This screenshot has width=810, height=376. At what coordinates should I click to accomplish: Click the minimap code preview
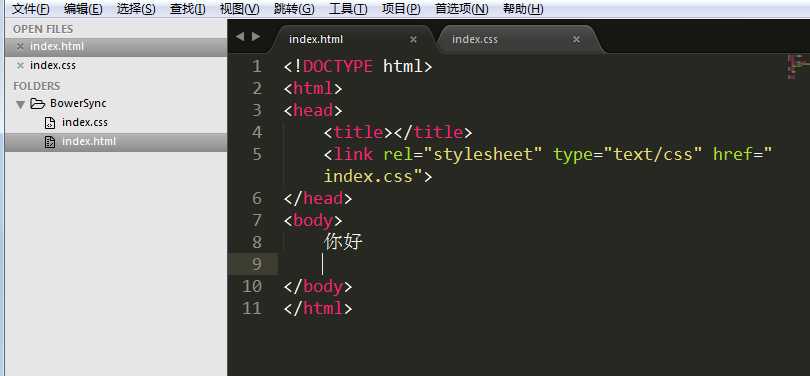tap(798, 66)
